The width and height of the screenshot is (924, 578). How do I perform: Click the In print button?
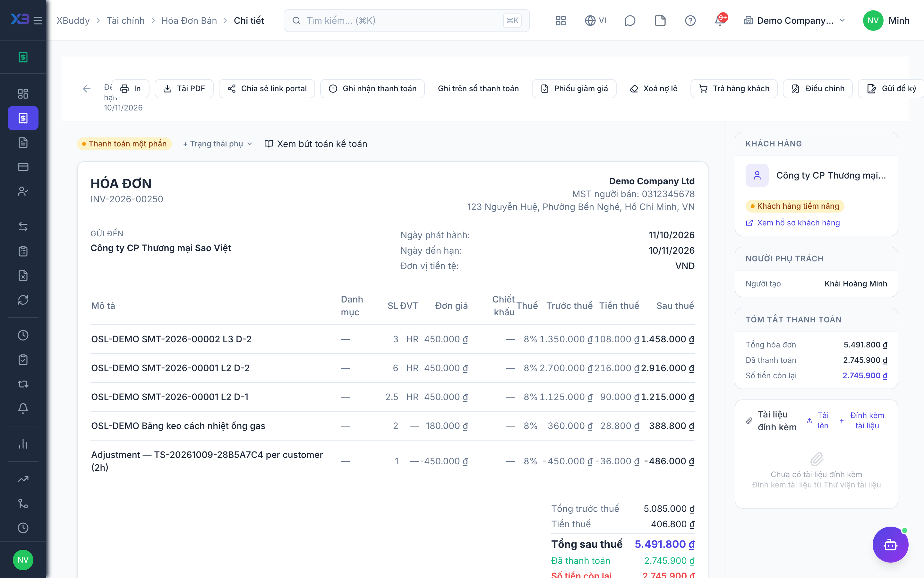130,89
